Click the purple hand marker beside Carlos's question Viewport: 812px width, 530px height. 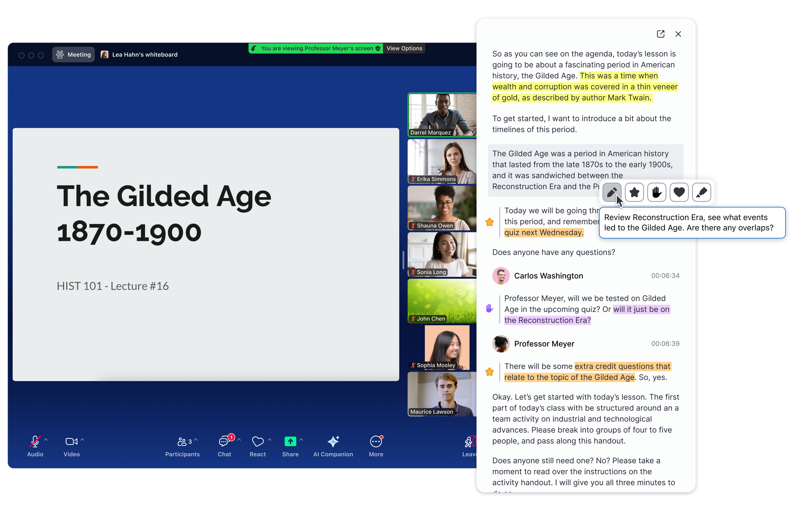[490, 308]
